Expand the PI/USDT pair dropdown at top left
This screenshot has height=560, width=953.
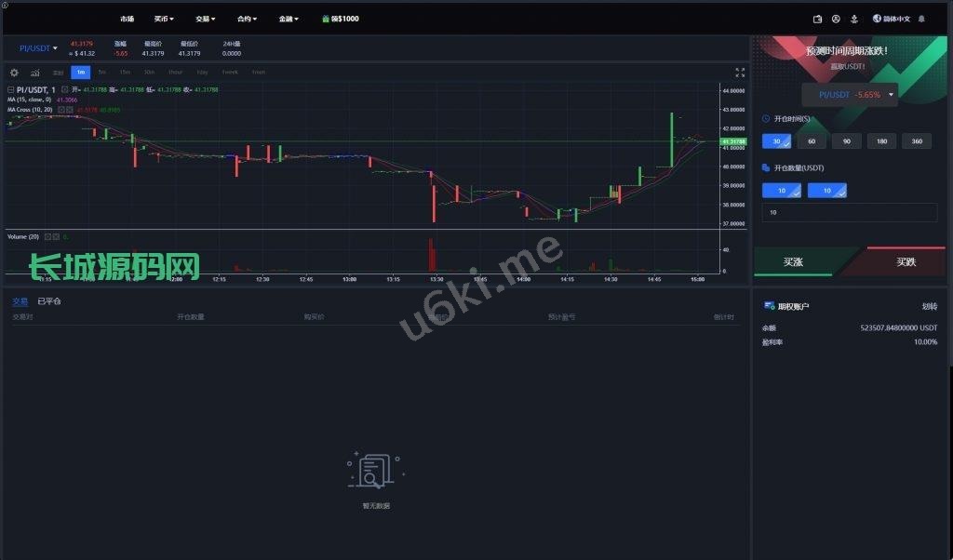tap(38, 47)
